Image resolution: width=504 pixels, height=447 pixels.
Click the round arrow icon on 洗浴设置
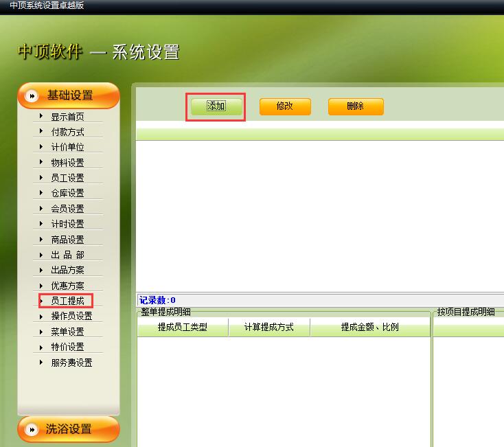[32, 429]
